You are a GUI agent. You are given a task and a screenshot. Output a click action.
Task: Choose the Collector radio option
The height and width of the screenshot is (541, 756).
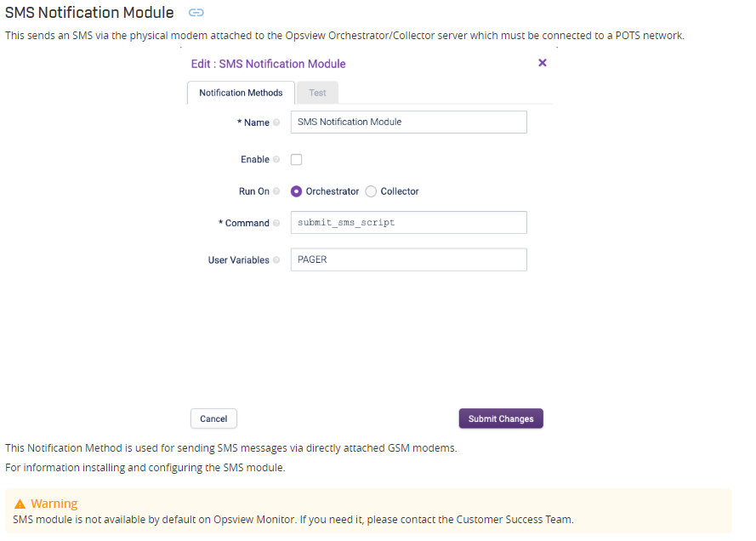point(371,191)
